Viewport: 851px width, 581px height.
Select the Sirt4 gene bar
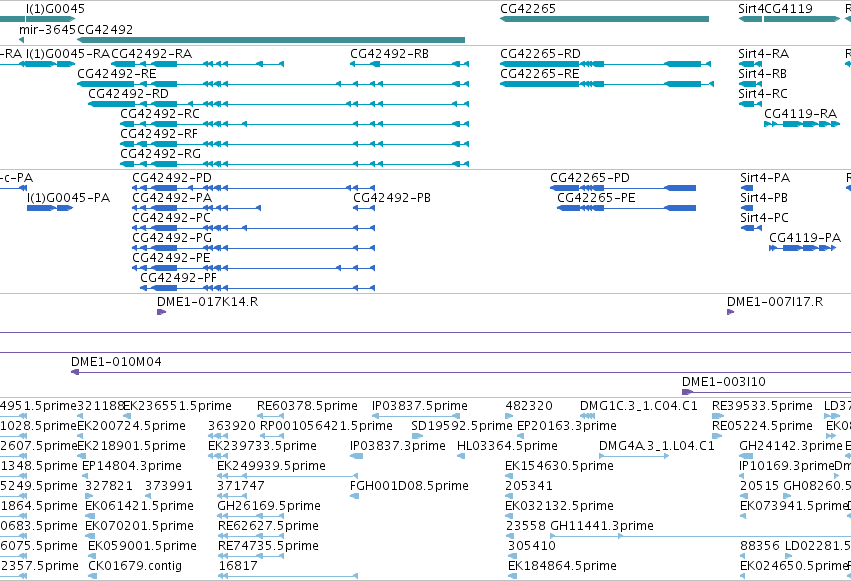tap(751, 19)
